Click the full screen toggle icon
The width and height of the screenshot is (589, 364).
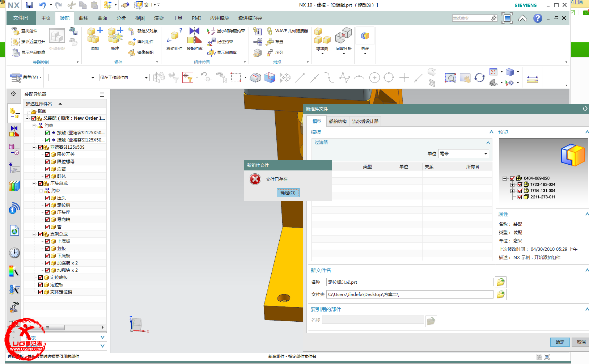coord(507,18)
